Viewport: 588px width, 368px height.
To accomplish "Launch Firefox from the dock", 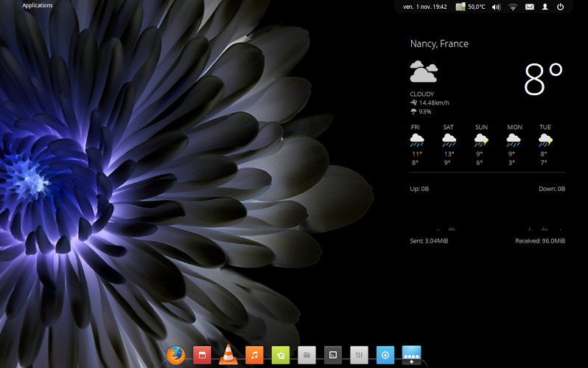I will (x=175, y=355).
